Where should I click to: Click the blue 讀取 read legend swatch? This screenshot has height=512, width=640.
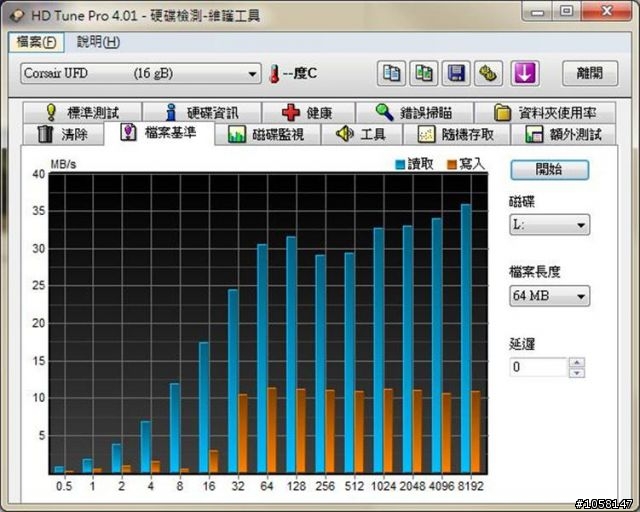tap(400, 165)
